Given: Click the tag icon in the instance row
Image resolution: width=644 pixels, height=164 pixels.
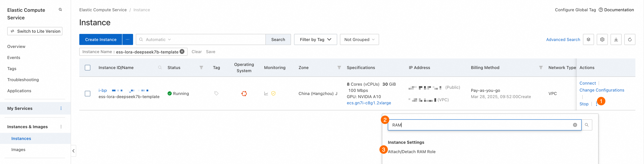Looking at the screenshot, I should click(x=216, y=94).
